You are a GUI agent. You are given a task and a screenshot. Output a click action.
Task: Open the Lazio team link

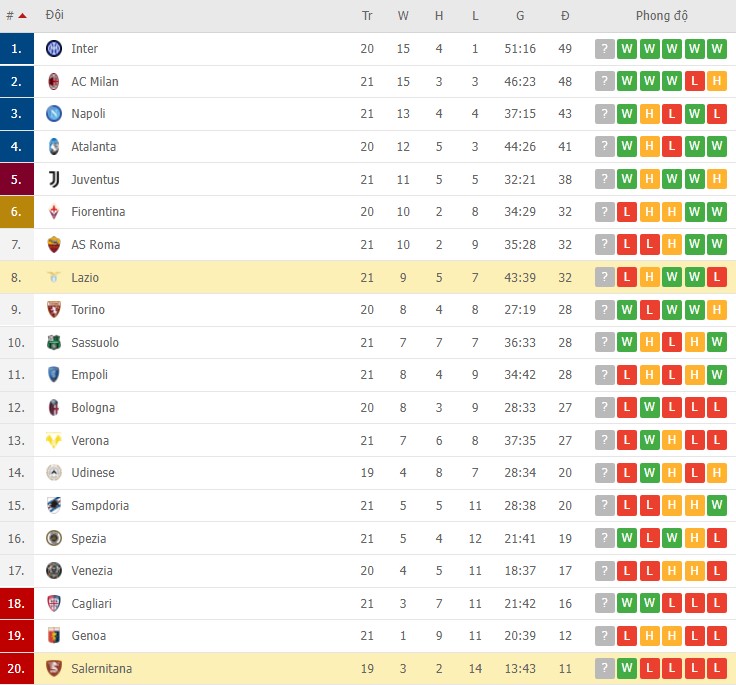[x=85, y=278]
